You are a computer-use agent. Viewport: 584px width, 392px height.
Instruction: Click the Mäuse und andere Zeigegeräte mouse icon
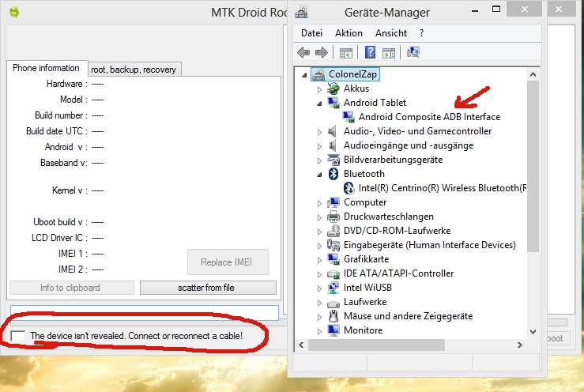pos(333,316)
